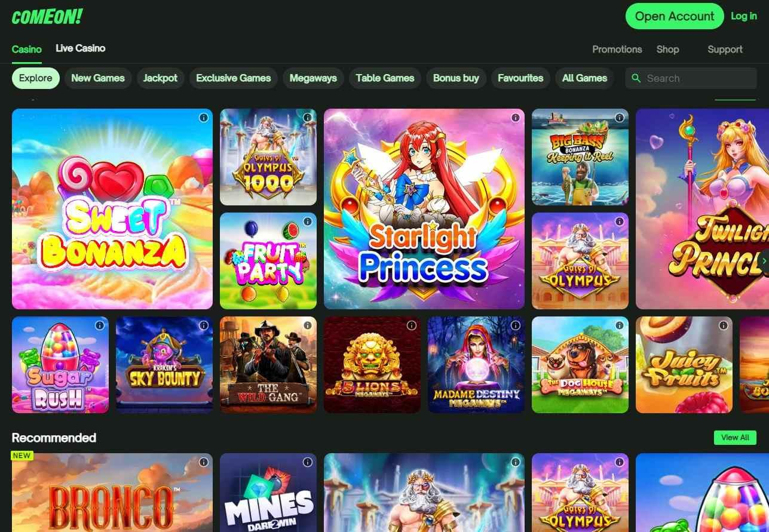Show info for Juicy Fruits game
This screenshot has width=769, height=532.
tap(724, 325)
